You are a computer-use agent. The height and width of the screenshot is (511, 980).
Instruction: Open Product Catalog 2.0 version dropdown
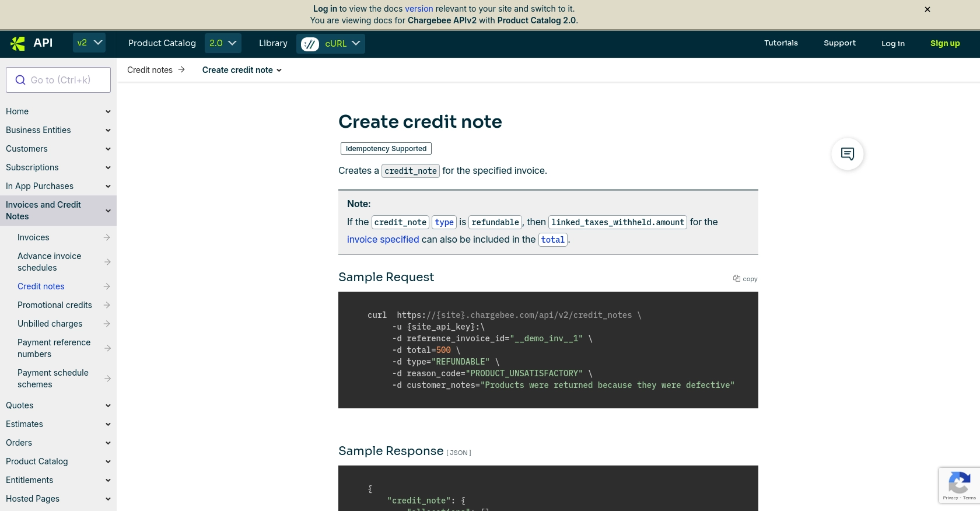pyautogui.click(x=223, y=43)
